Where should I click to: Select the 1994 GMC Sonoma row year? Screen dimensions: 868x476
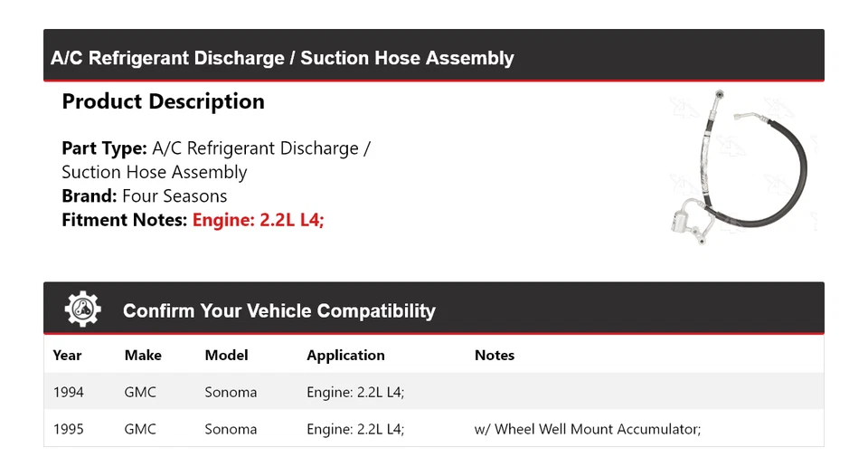pos(69,393)
